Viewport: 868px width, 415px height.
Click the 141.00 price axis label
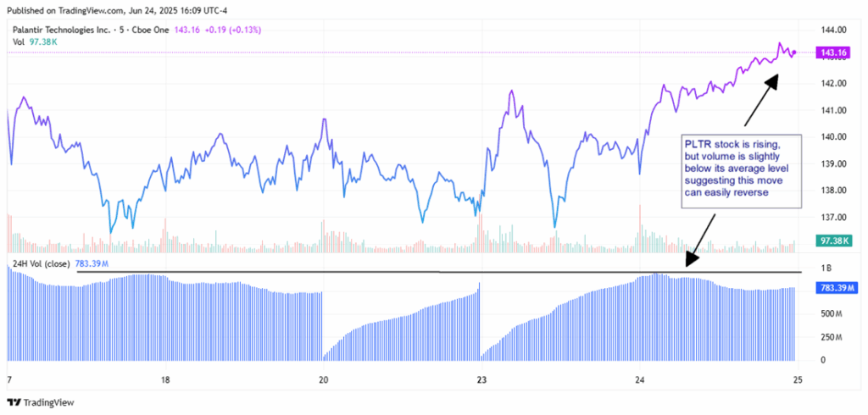[x=835, y=110]
